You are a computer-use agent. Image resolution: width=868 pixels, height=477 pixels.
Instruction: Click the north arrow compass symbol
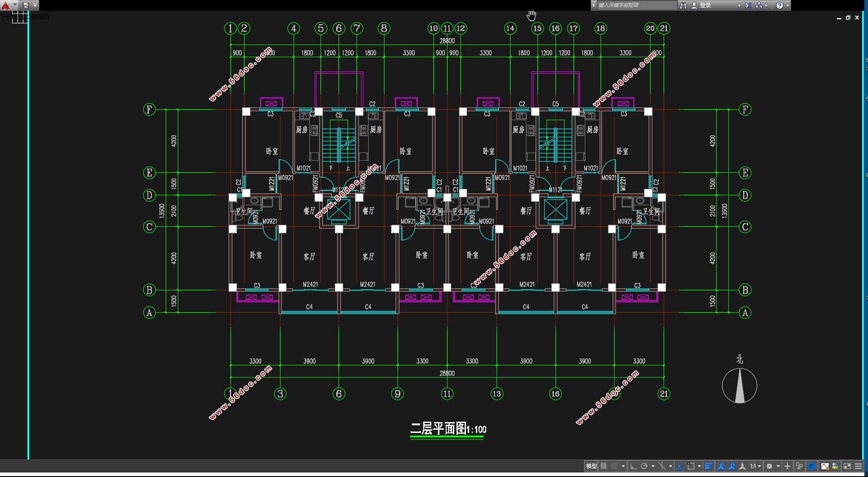739,385
